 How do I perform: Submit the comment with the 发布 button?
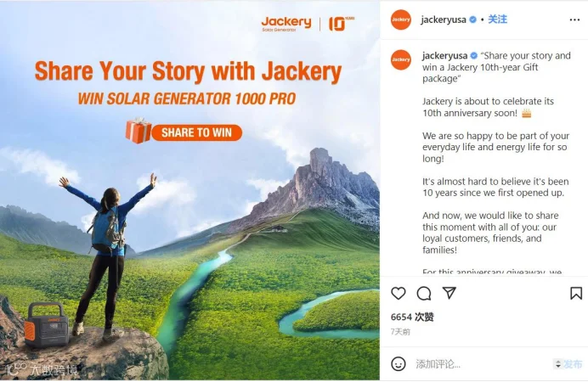pos(573,363)
